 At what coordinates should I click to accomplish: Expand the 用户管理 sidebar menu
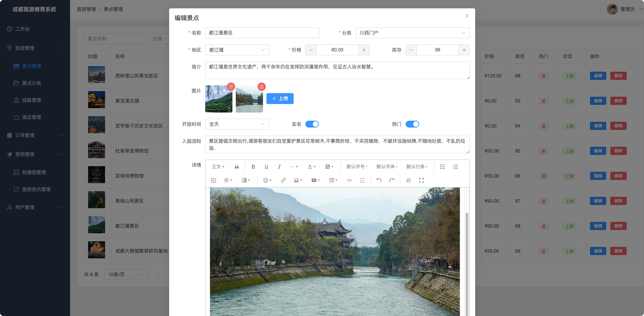pos(35,207)
